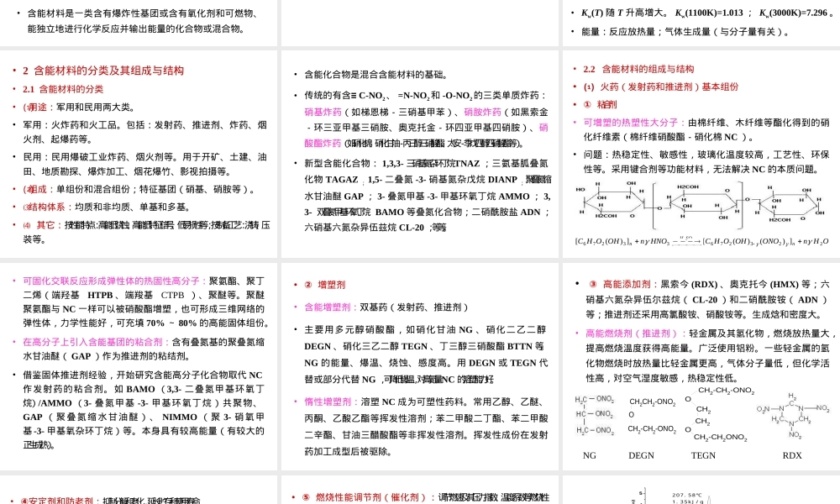Click text 六硝基六氮杂异伍兹烷 CL-20

pos(365,228)
